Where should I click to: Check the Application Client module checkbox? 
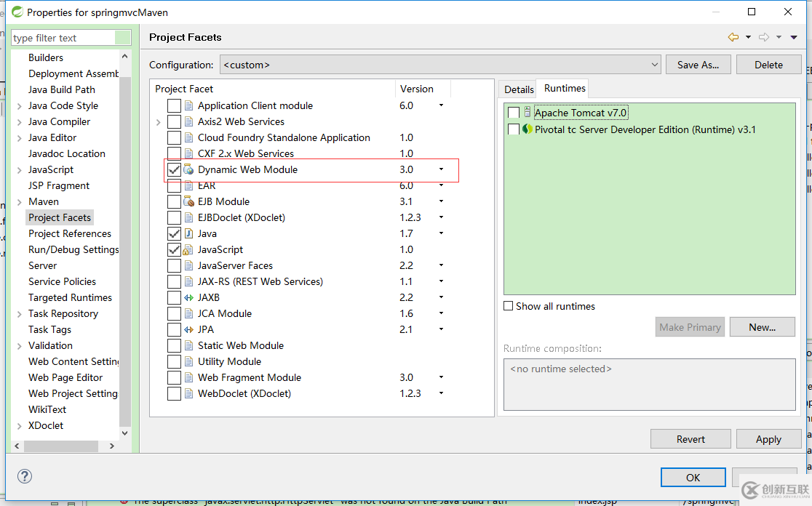(174, 105)
